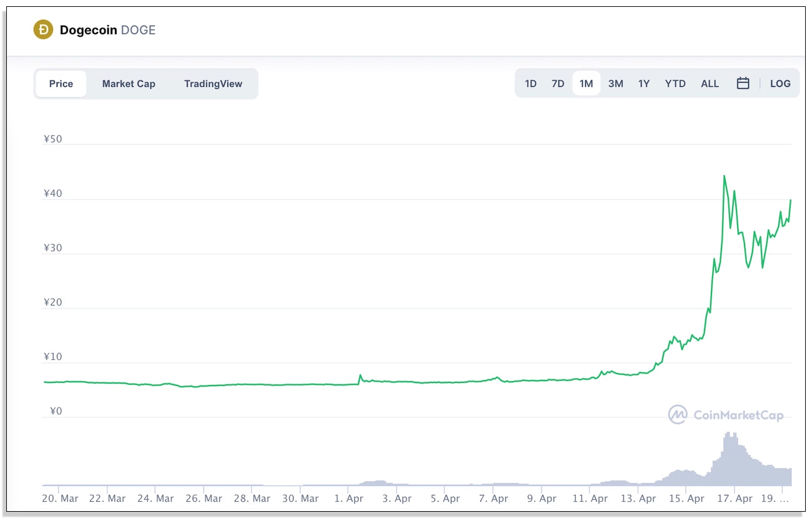812x518 pixels.
Task: Click the ¥50 price axis label
Action: pos(53,139)
